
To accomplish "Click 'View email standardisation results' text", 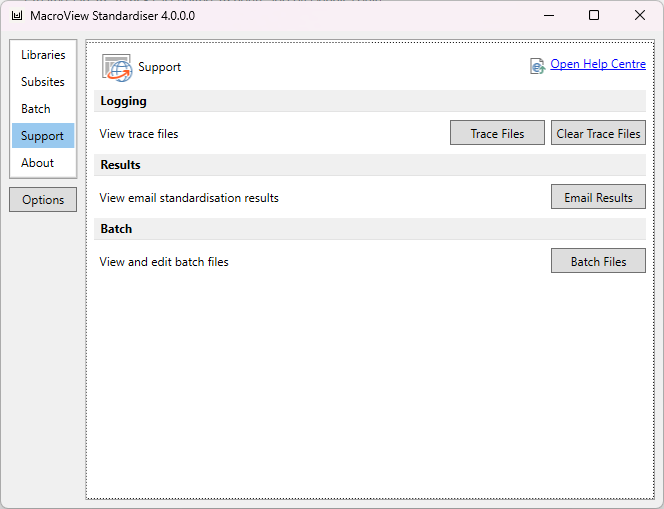I will (x=189, y=198).
